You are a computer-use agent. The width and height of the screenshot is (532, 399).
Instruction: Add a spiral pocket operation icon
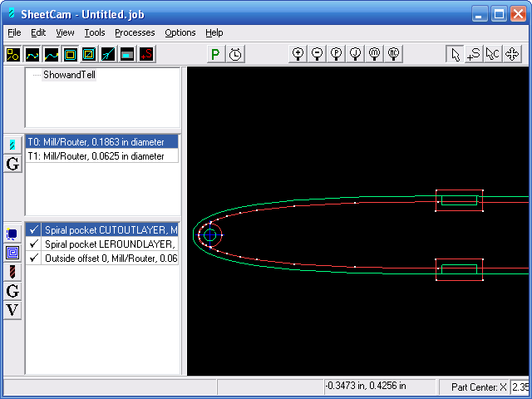[x=12, y=253]
